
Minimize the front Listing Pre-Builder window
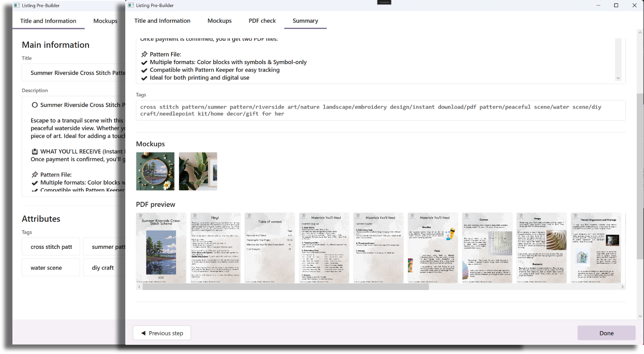pos(598,5)
